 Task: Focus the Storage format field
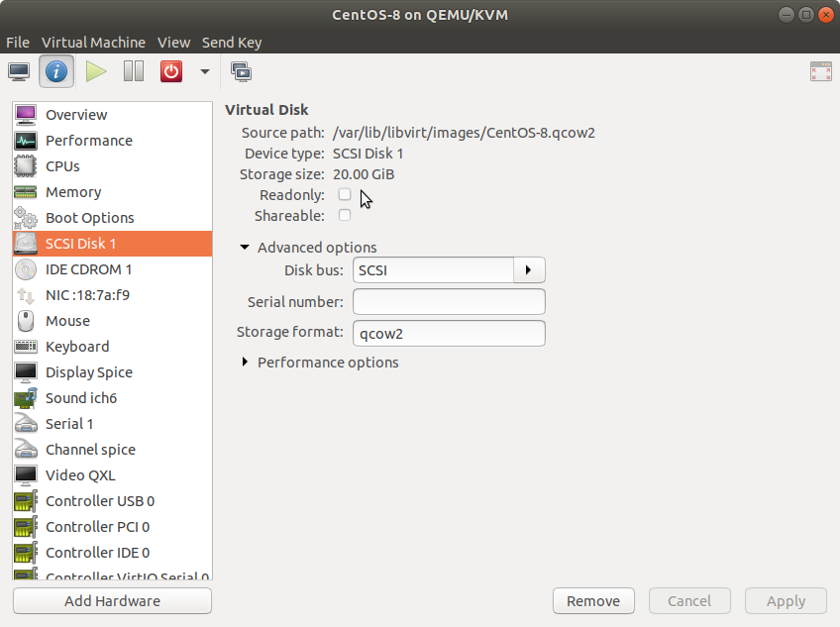click(449, 334)
